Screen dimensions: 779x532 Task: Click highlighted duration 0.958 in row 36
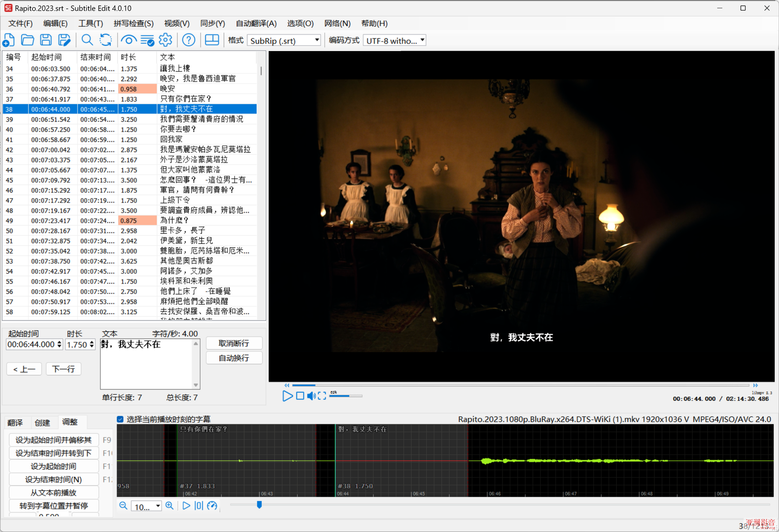click(137, 89)
